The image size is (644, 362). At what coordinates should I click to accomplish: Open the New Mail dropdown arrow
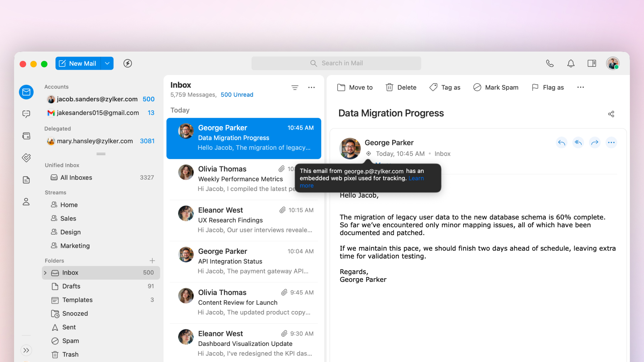pos(107,63)
